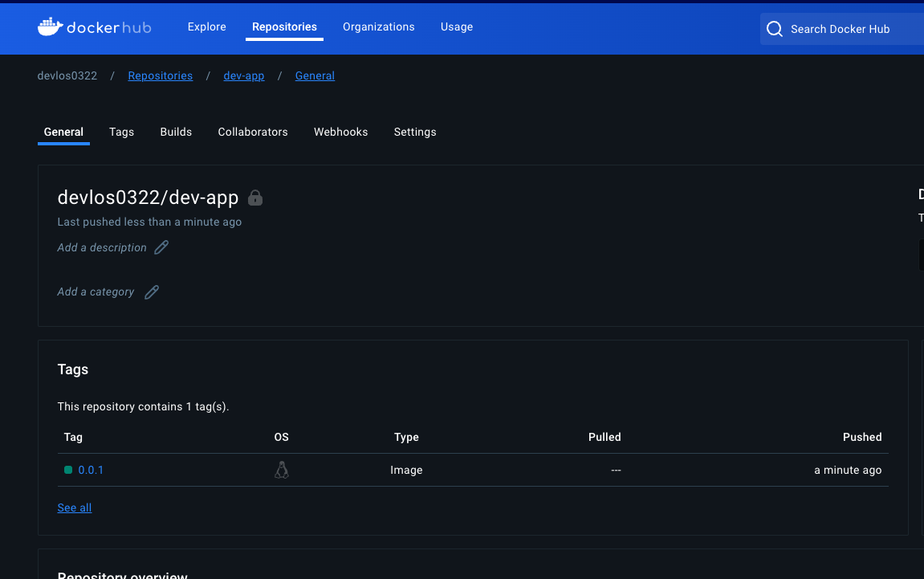The height and width of the screenshot is (579, 924).
Task: Click the See all tags link
Action: (x=74, y=508)
